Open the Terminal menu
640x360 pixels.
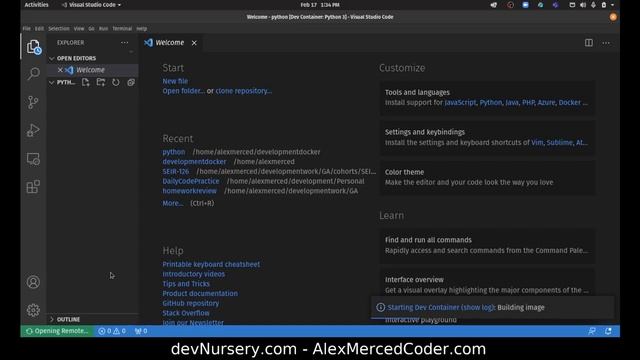(x=122, y=29)
